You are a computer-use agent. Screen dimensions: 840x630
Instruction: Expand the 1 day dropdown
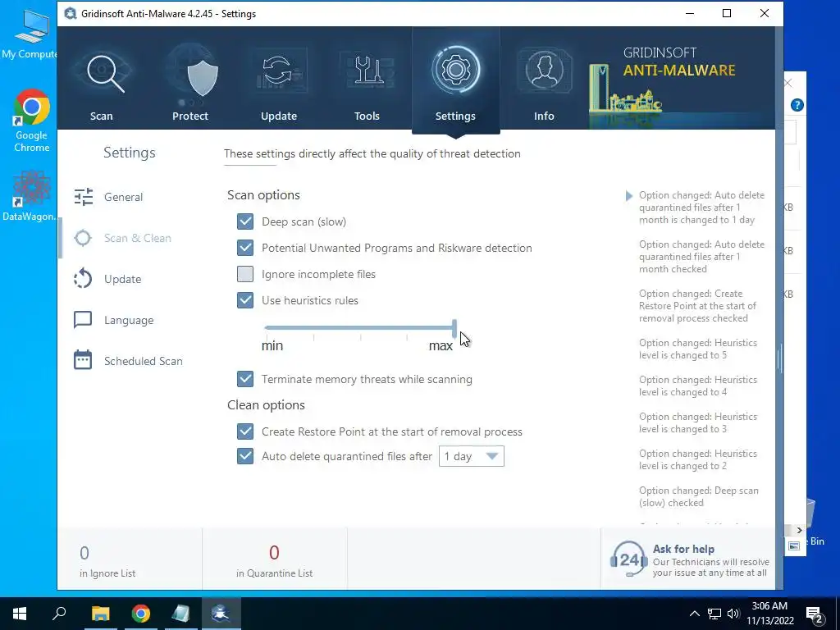coord(472,456)
